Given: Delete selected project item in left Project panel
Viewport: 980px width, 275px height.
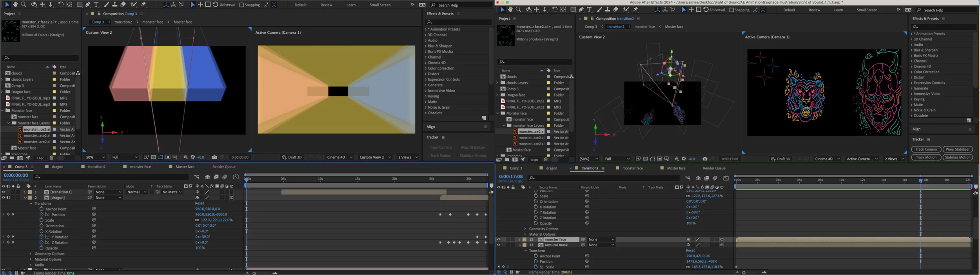Looking at the screenshot, I should 51,158.
